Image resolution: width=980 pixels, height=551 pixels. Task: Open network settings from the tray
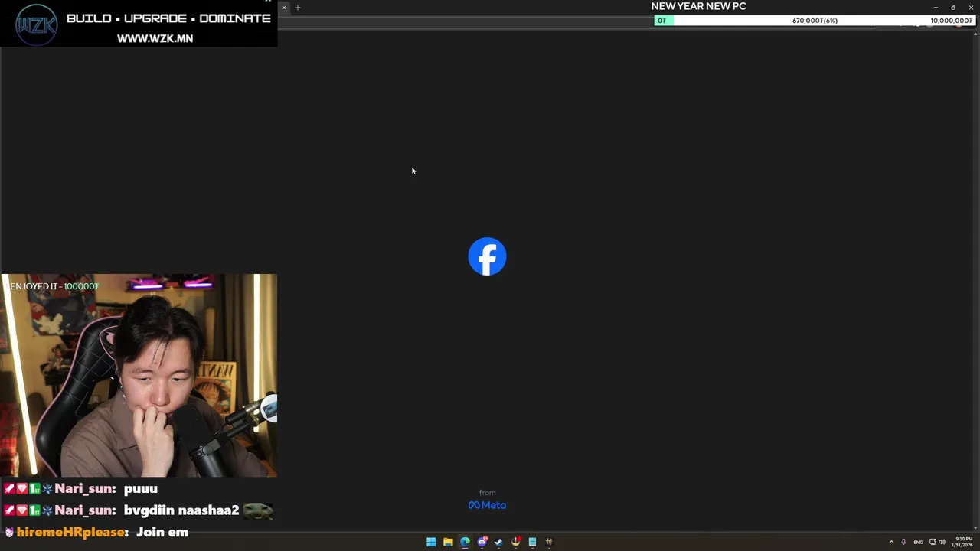click(933, 542)
